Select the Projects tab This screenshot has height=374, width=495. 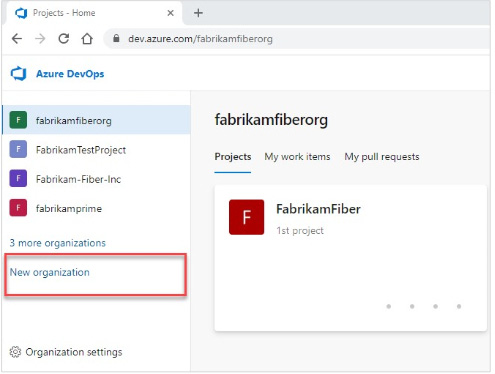[x=233, y=157]
